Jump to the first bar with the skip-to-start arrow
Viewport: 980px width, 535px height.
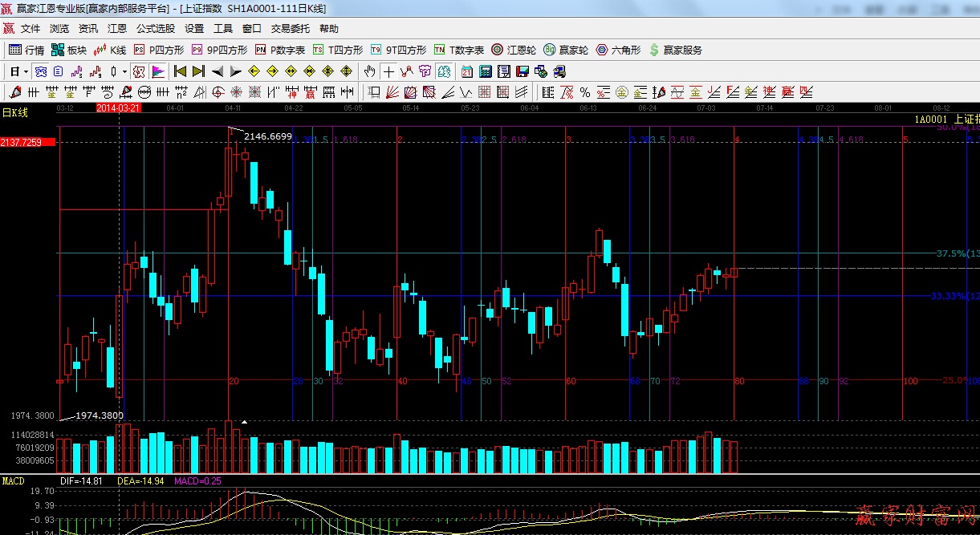(x=181, y=71)
